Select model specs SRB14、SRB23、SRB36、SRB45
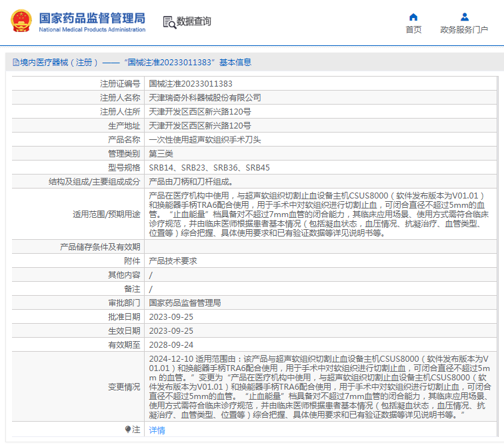The image size is (504, 445). (x=209, y=168)
